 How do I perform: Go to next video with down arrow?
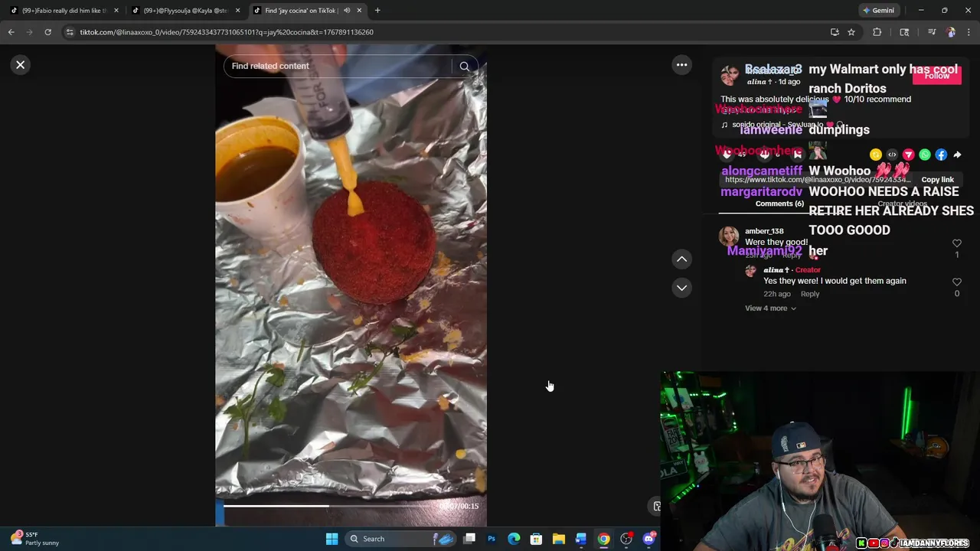tap(681, 288)
